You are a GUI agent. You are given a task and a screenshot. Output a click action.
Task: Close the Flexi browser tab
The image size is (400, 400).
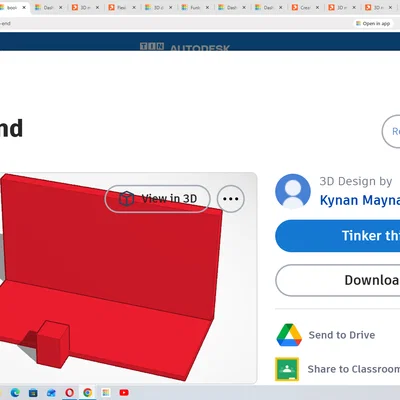tap(134, 7)
